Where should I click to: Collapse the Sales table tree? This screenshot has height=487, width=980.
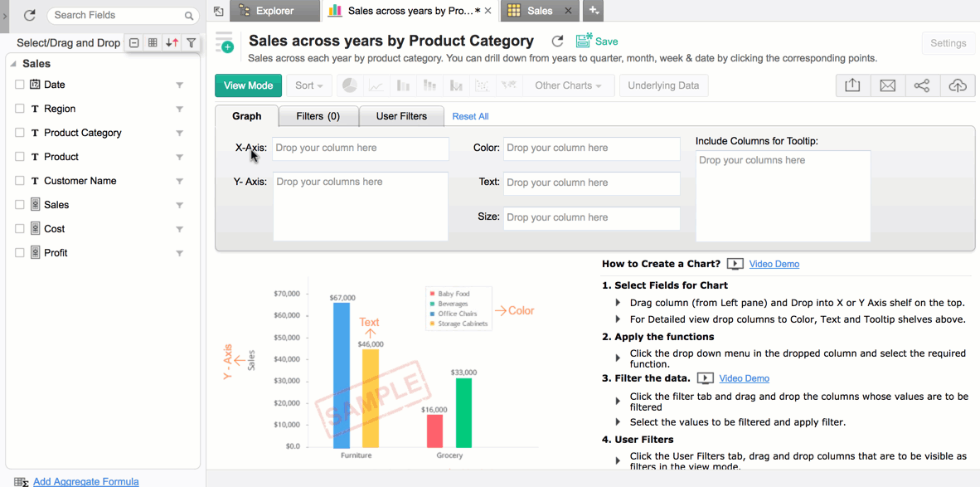[x=13, y=64]
